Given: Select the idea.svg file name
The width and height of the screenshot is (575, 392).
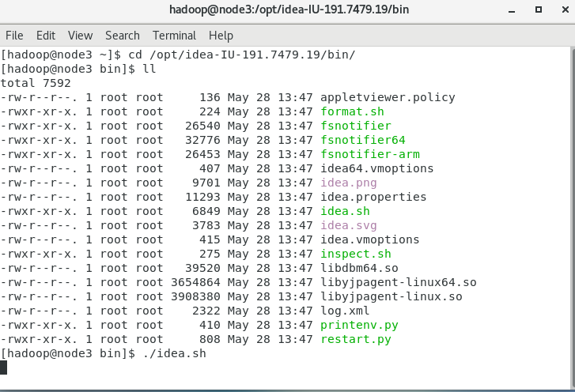Looking at the screenshot, I should click(348, 225).
